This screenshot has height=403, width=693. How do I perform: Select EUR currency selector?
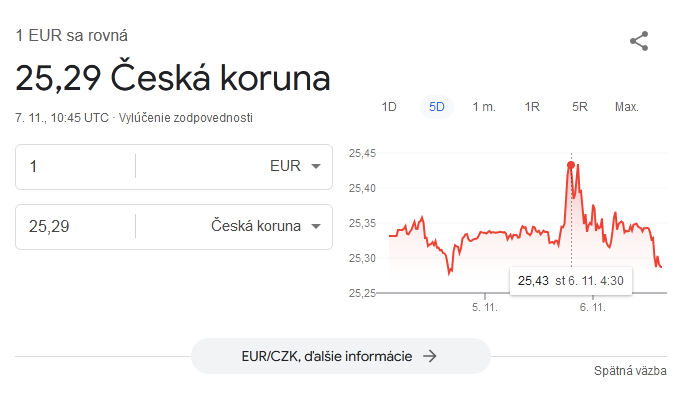295,166
